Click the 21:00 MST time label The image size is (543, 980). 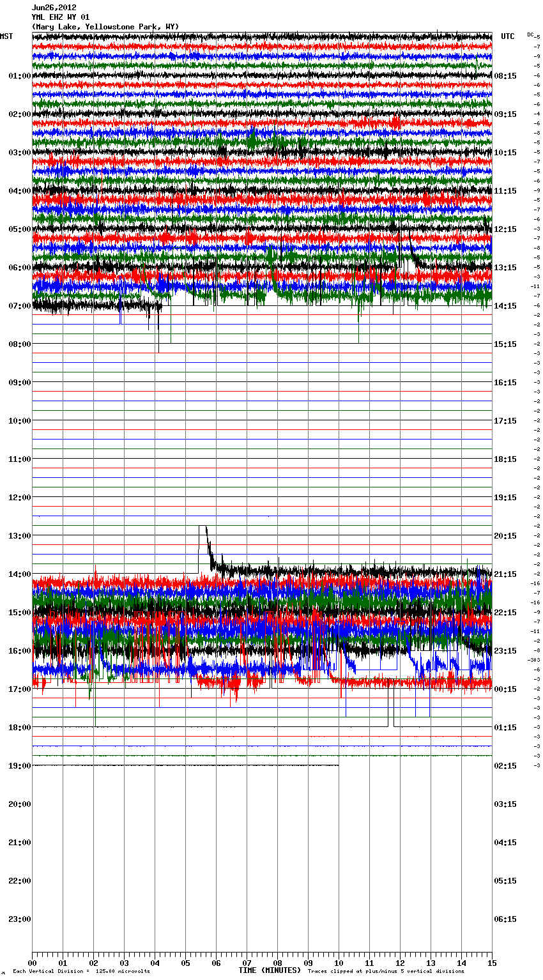[20, 843]
